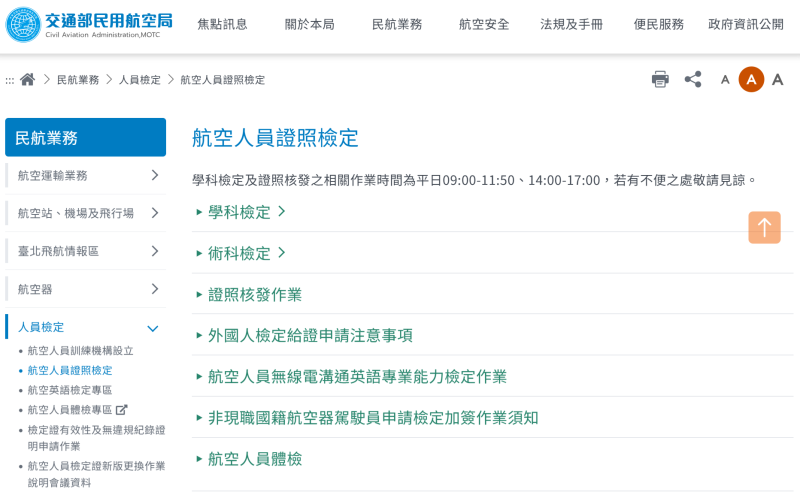The image size is (800, 498).
Task: Expand the 航空運輸業務 sidebar section
Action: coord(155,175)
